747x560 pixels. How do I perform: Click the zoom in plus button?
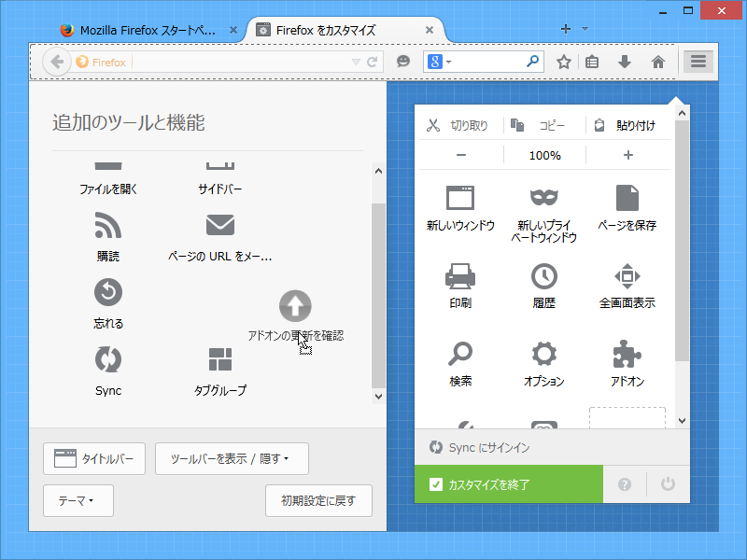tap(627, 155)
